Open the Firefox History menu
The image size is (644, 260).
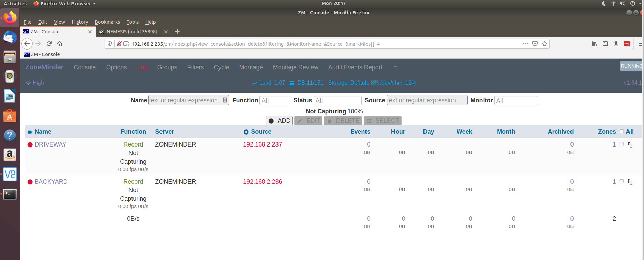tap(80, 22)
